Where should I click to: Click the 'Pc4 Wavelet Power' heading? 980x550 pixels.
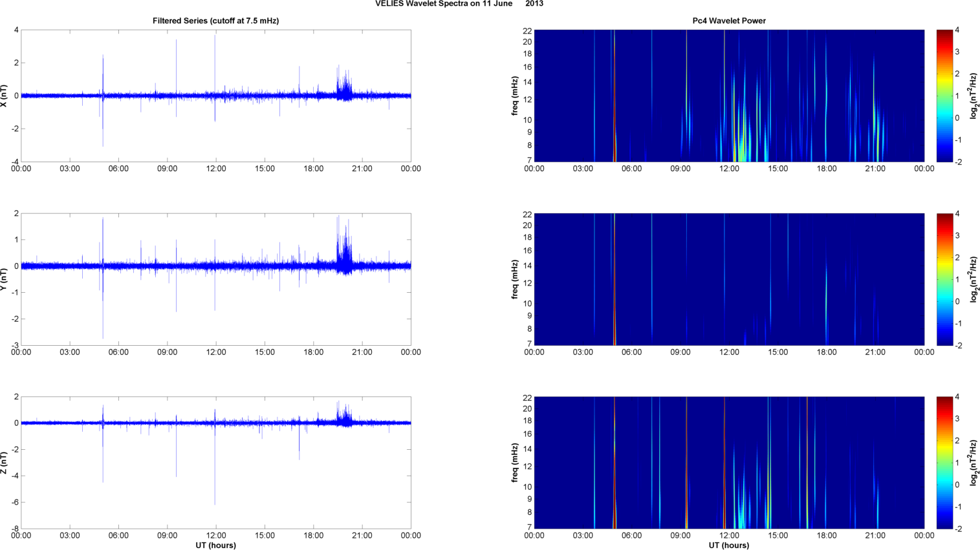729,21
